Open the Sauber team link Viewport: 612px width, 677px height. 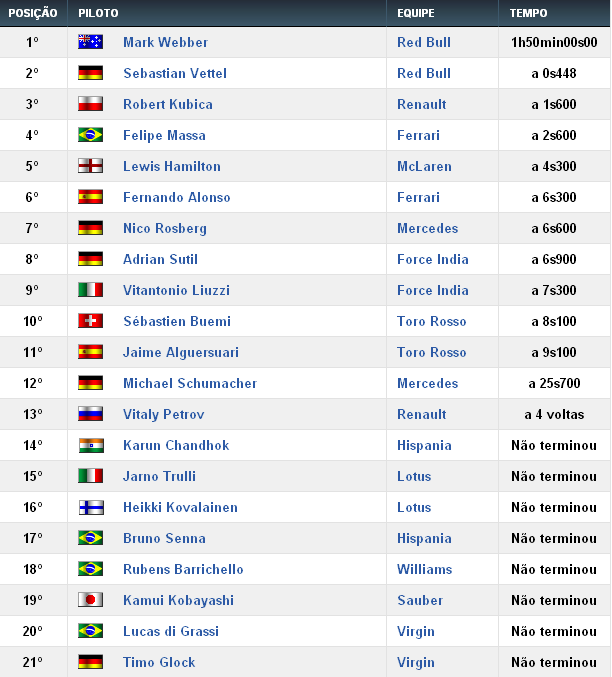click(419, 600)
